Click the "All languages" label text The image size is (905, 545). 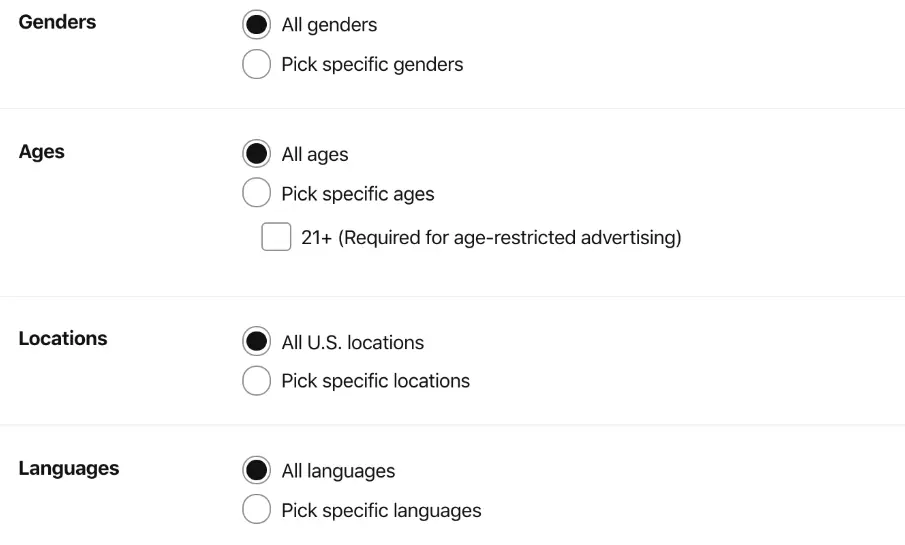[338, 471]
